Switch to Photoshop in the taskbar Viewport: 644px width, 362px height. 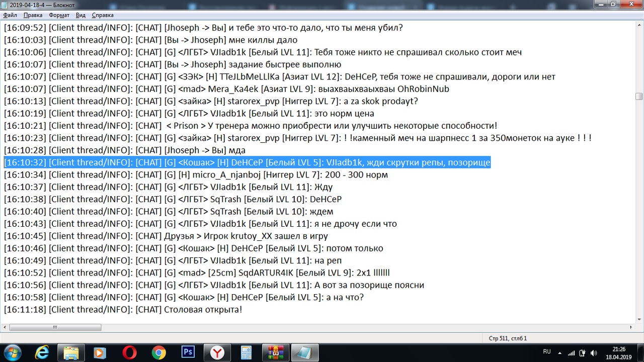click(188, 352)
